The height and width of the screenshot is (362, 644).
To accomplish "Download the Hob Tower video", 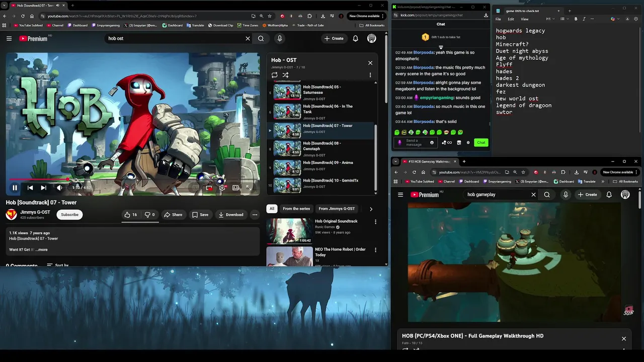I will click(231, 215).
